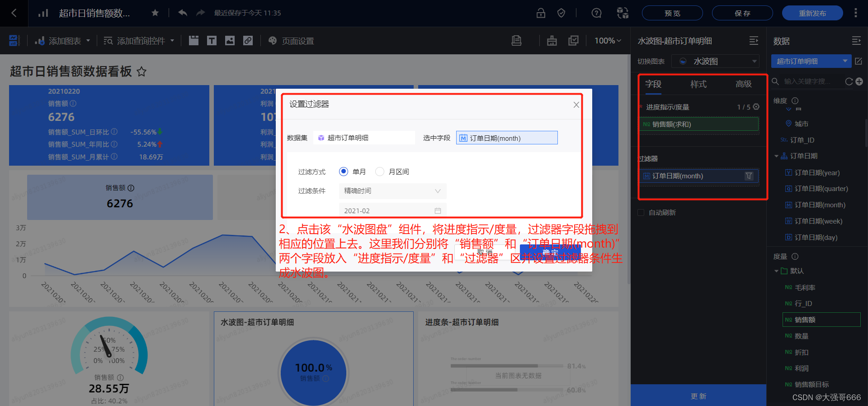The image size is (868, 406).
Task: Undo the last action
Action: tap(183, 13)
